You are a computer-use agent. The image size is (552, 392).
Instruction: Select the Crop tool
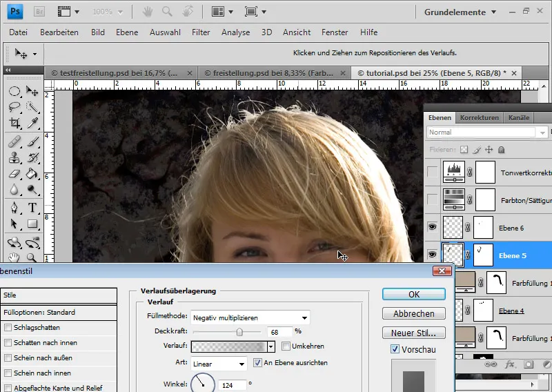tap(14, 123)
